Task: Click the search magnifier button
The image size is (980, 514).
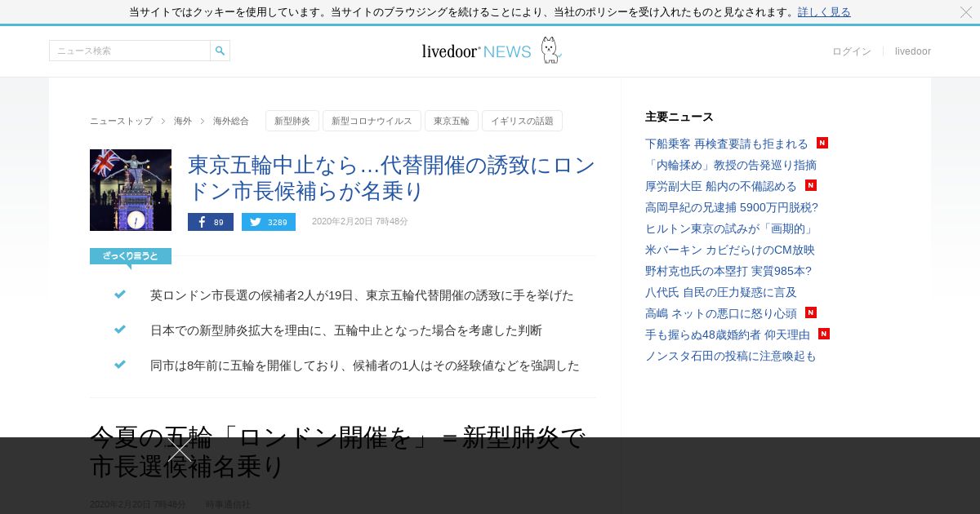Action: coord(220,51)
